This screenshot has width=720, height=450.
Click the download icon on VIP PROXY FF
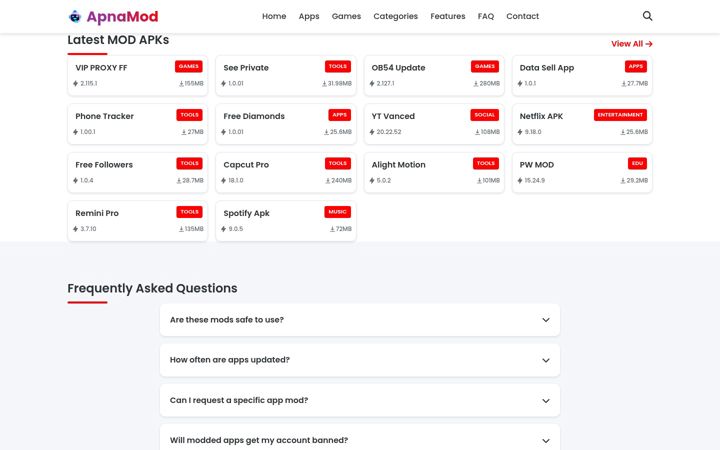(x=181, y=84)
